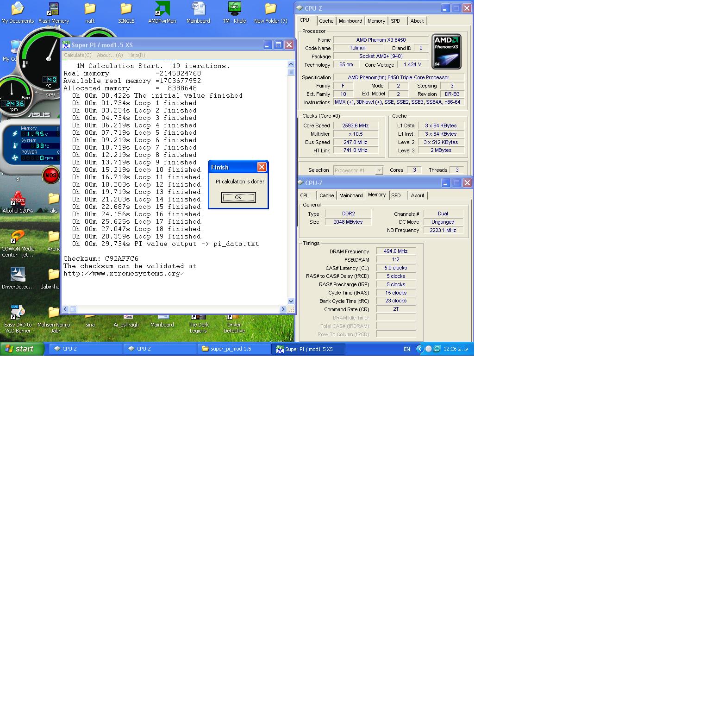Viewport: 712px width, 728px height.
Task: Launch DriverDetective desktop icon
Action: point(18,275)
